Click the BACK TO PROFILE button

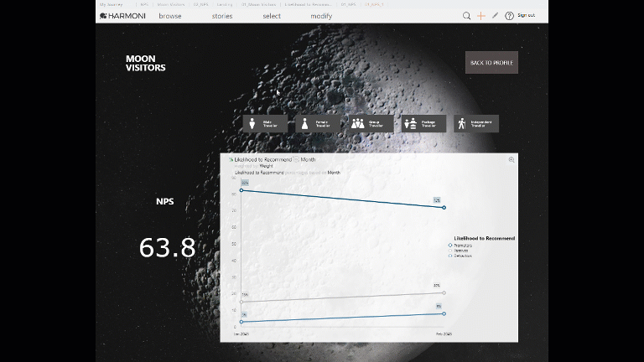coord(491,62)
